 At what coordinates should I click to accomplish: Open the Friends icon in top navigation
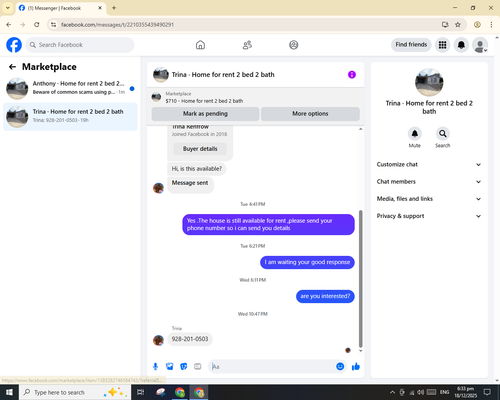pos(247,45)
